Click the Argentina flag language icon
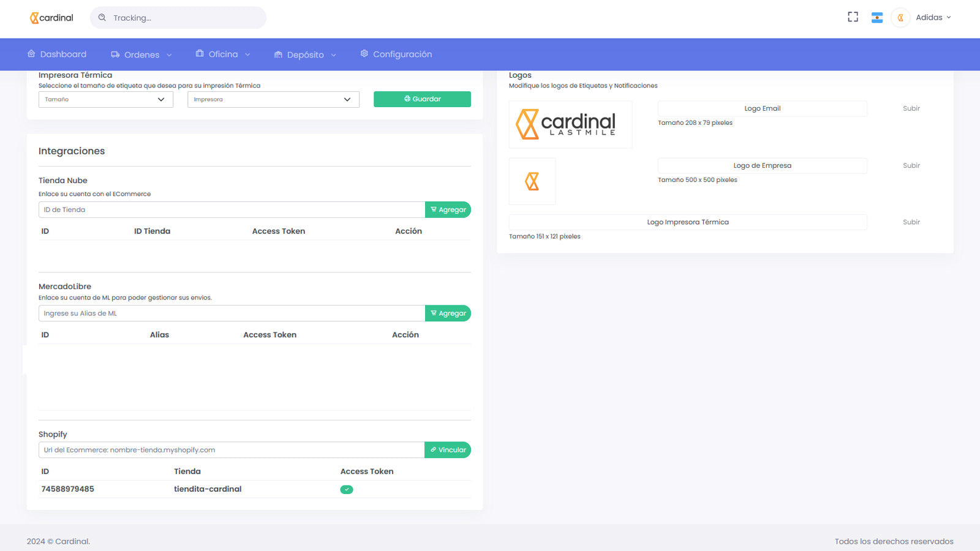The width and height of the screenshot is (980, 551). tap(877, 17)
